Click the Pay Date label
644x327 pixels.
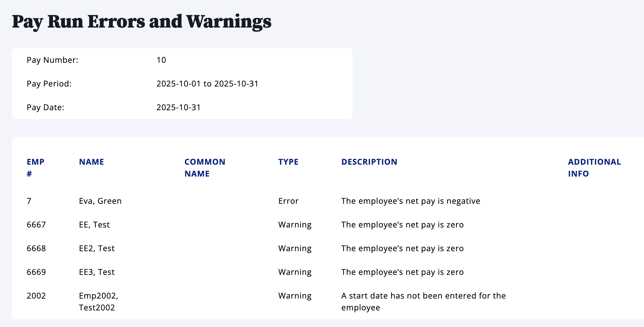(x=45, y=108)
